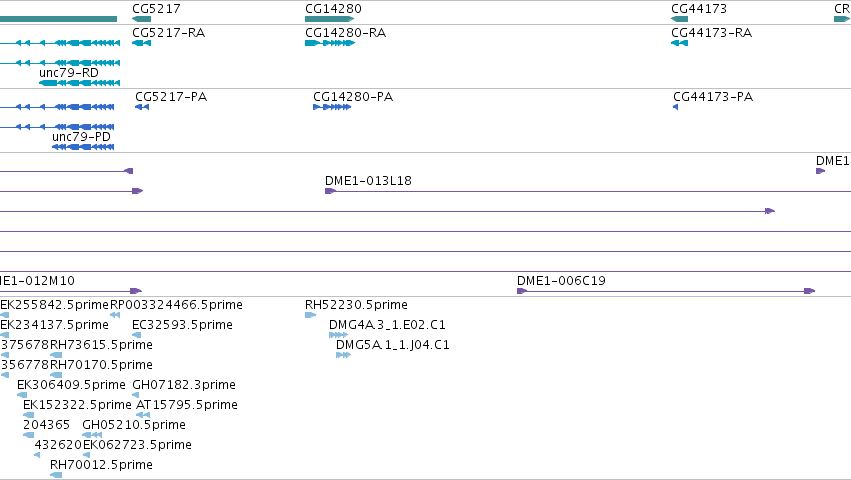Click the CG5217-RA transcript glyph
This screenshot has width=851, height=480.
[x=141, y=43]
